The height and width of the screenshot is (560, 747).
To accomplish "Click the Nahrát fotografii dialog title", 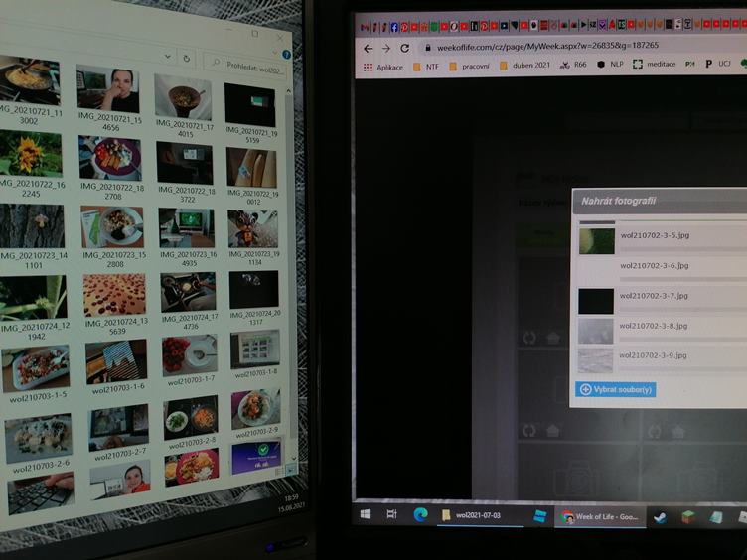I will 619,201.
